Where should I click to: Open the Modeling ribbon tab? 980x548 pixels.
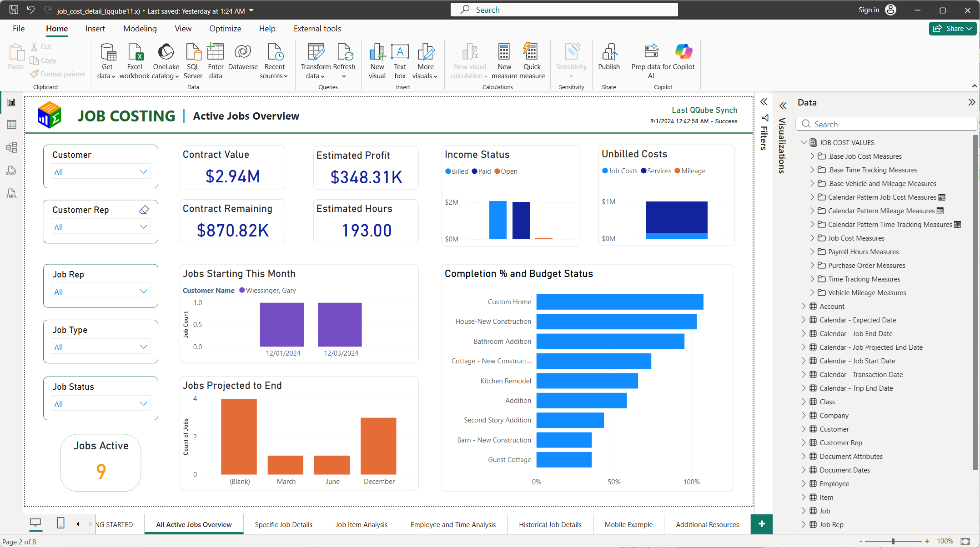[140, 29]
